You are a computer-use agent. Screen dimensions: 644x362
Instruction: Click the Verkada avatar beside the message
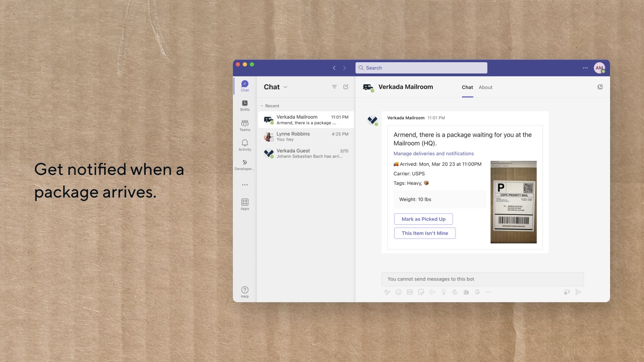pos(372,121)
